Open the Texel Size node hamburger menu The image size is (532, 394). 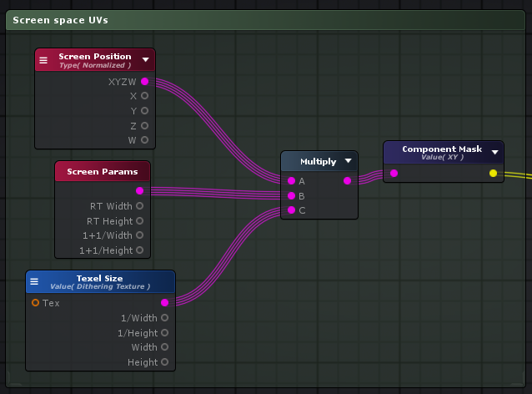pyautogui.click(x=34, y=281)
